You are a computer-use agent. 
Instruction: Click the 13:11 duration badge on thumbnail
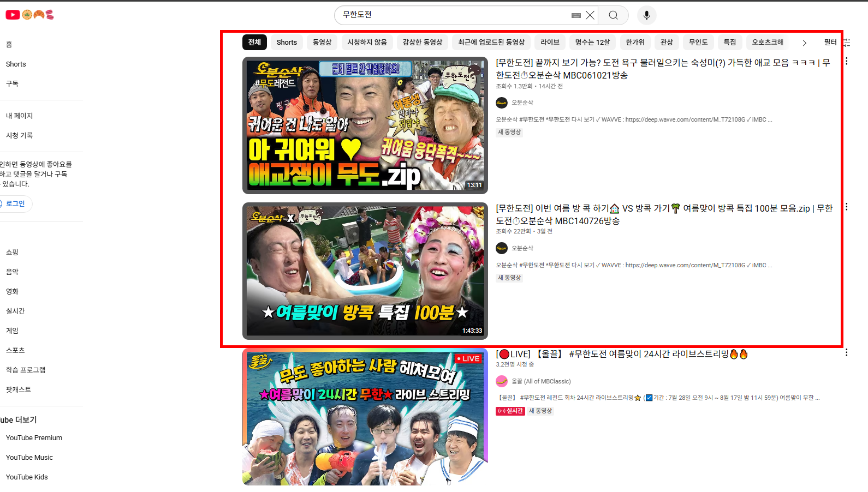click(x=474, y=185)
